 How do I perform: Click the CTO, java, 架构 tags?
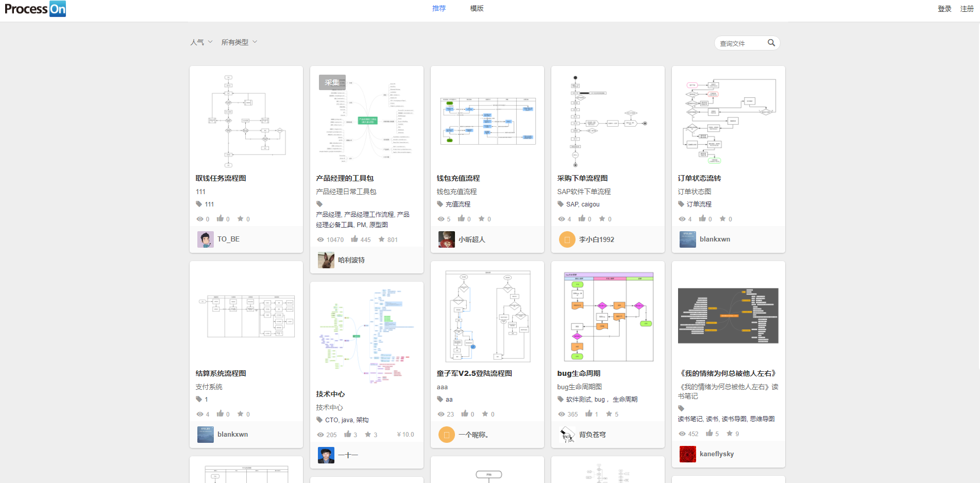coord(347,420)
